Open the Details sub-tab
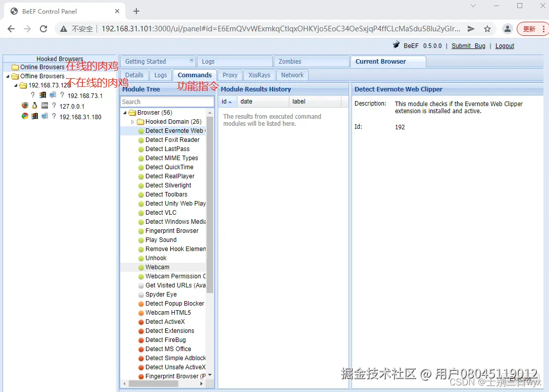This screenshot has height=392, width=549. [x=134, y=75]
